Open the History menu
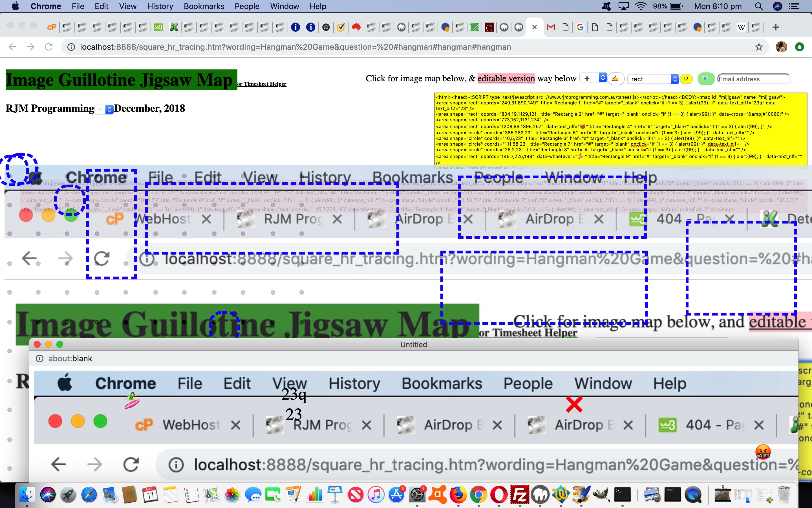Image resolution: width=812 pixels, height=508 pixels. [160, 6]
